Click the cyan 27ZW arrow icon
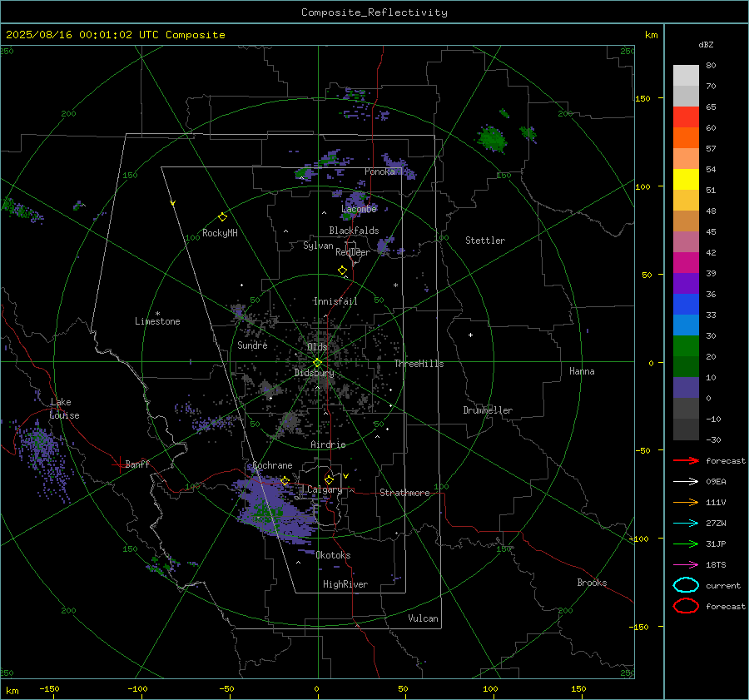 click(x=686, y=524)
